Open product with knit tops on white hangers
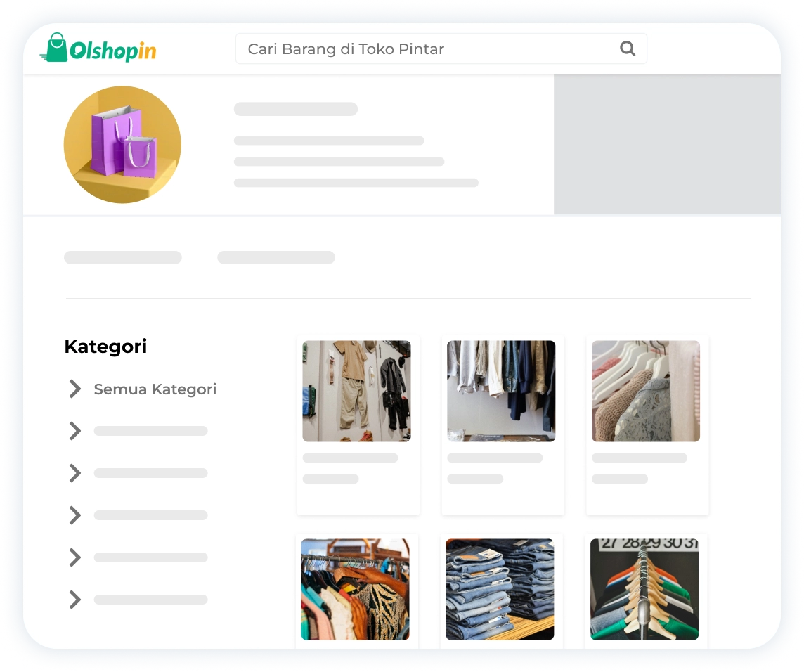Screen dimensions: 804x672 point(646,391)
